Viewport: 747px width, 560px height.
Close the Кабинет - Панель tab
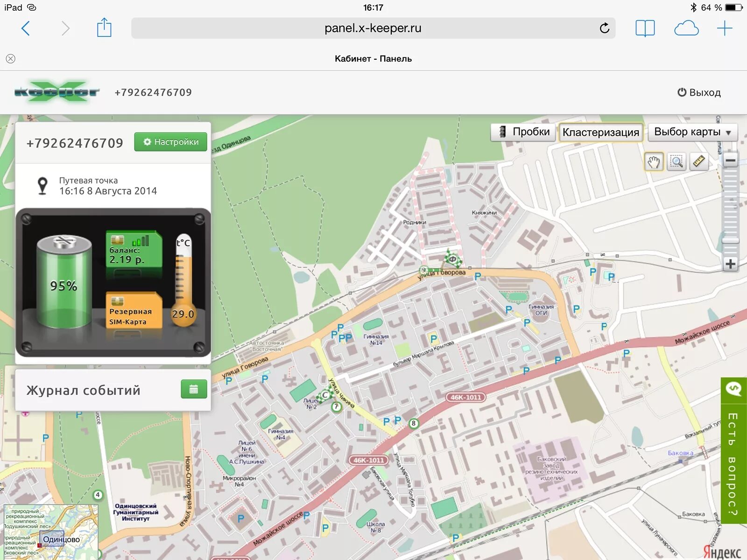coord(10,59)
